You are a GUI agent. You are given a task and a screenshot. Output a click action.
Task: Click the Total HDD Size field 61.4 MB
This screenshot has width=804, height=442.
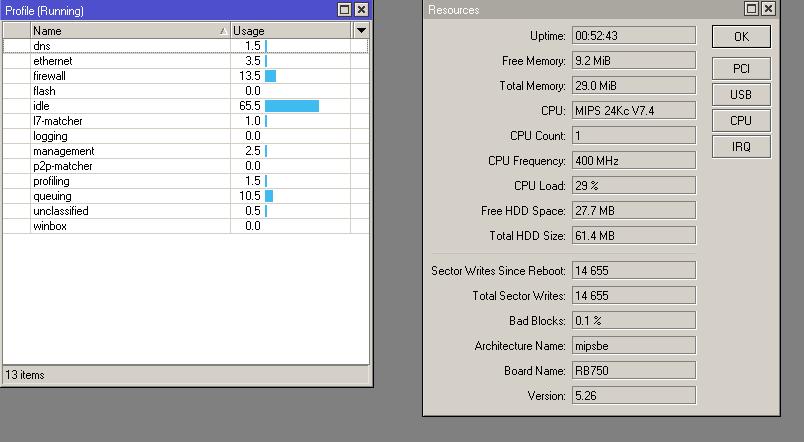(x=634, y=235)
